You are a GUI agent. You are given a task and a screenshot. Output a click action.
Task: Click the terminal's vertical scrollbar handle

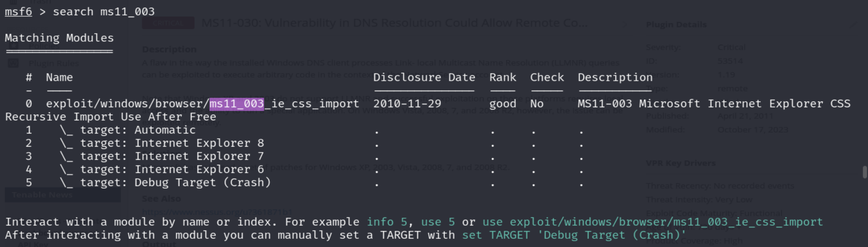[865, 172]
